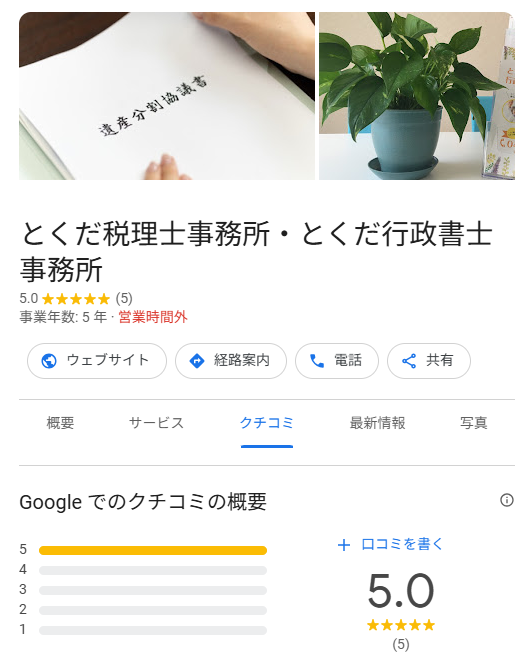The image size is (519, 656).
Task: Click the 4-star rating bar
Action: click(153, 570)
